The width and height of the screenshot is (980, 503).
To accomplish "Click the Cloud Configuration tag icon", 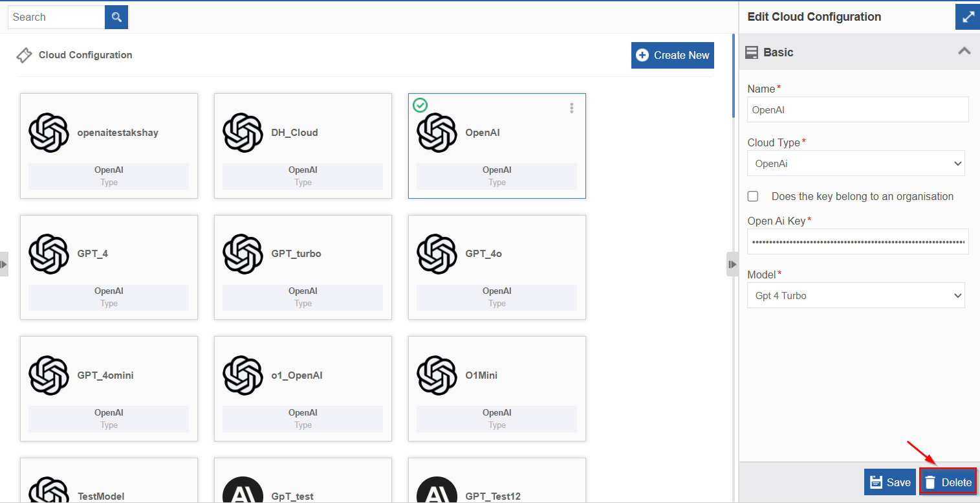I will coord(24,55).
